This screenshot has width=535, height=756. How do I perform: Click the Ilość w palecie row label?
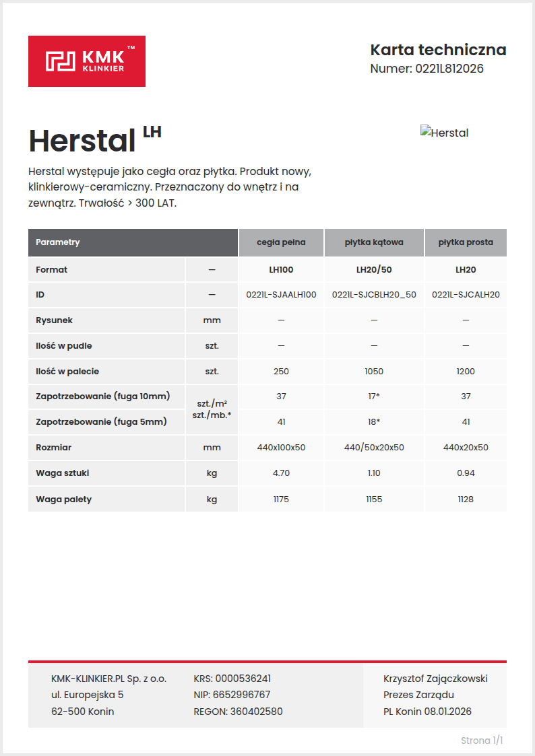(x=67, y=371)
